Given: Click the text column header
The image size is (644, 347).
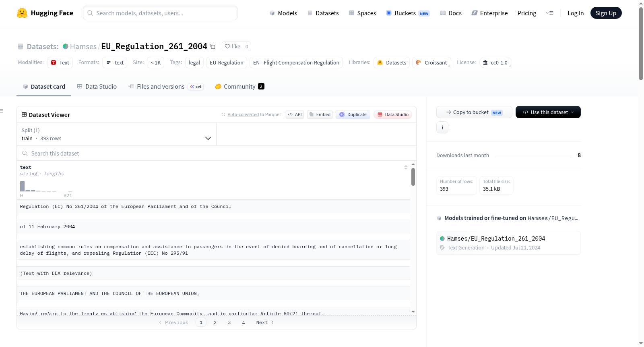Looking at the screenshot, I should [26, 167].
